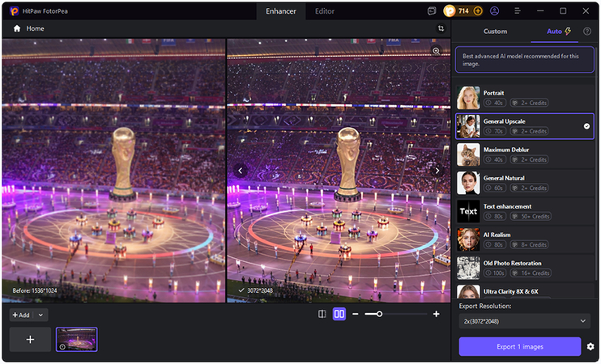Add more credits with the plus icon
Screen dimensions: 601x364
point(478,11)
